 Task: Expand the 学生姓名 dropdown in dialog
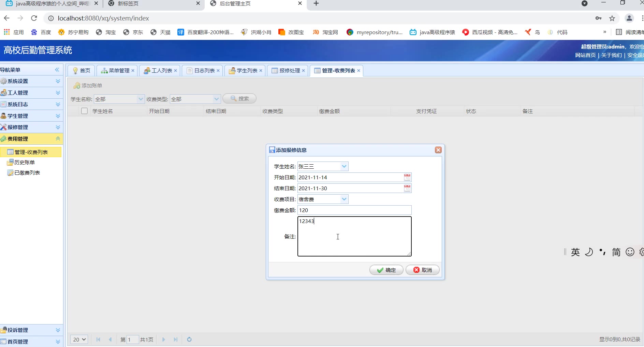pos(344,166)
